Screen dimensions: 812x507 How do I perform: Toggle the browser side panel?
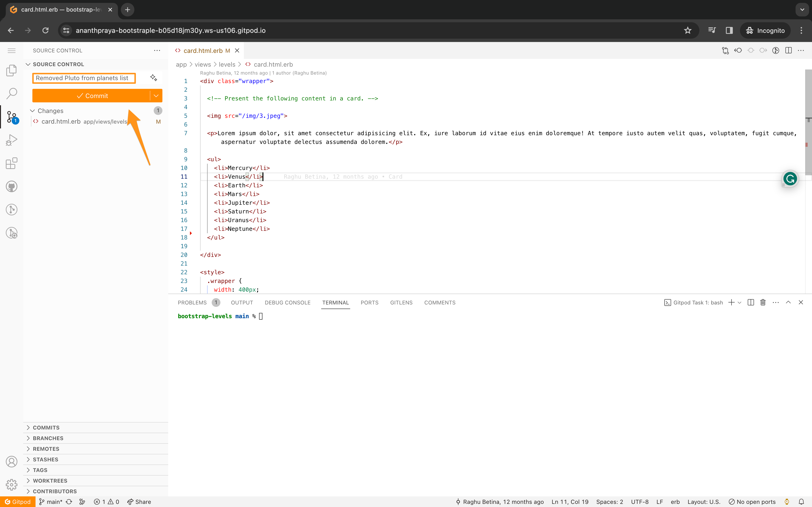point(729,30)
